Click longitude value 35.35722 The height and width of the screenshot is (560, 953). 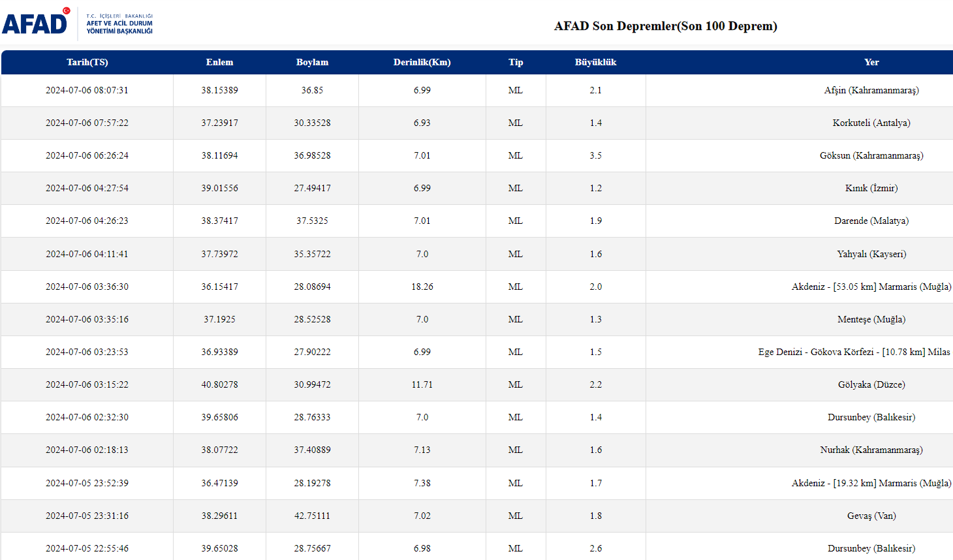pos(312,254)
